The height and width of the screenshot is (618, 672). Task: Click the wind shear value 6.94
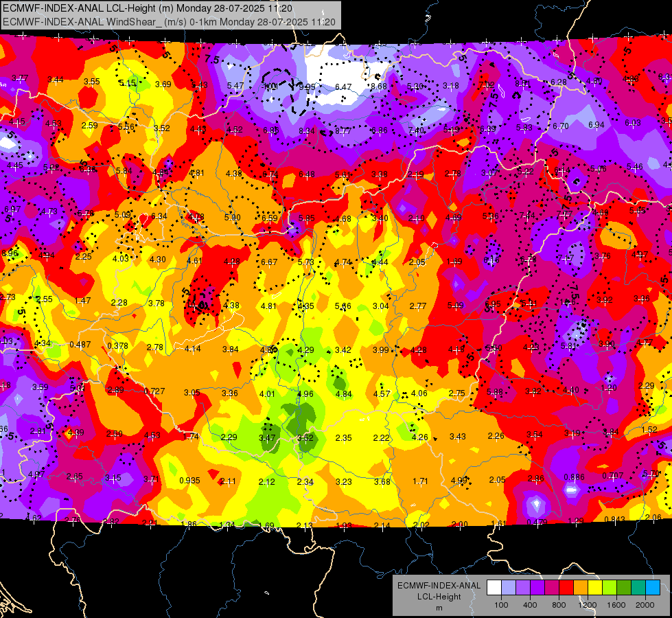[596, 125]
